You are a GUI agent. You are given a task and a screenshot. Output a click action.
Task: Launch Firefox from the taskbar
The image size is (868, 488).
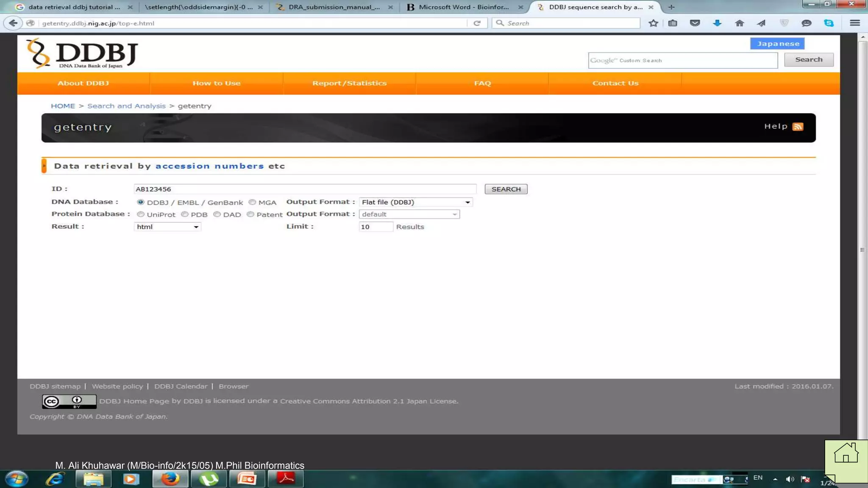point(170,479)
